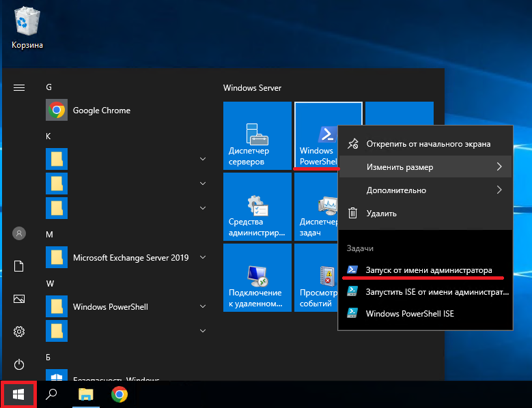Viewport: 532px width, 408px height.
Task: Click the unpin icon in the context menu
Action: (x=352, y=144)
